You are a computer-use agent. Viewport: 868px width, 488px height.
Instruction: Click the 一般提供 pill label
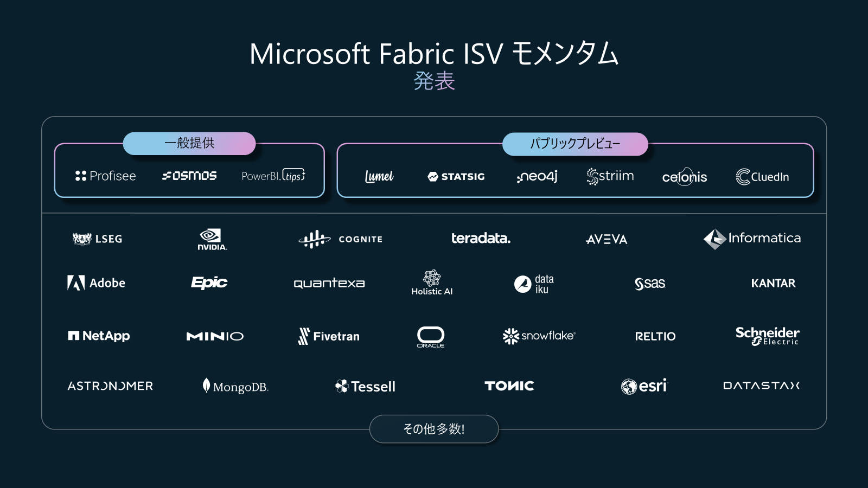pos(189,143)
